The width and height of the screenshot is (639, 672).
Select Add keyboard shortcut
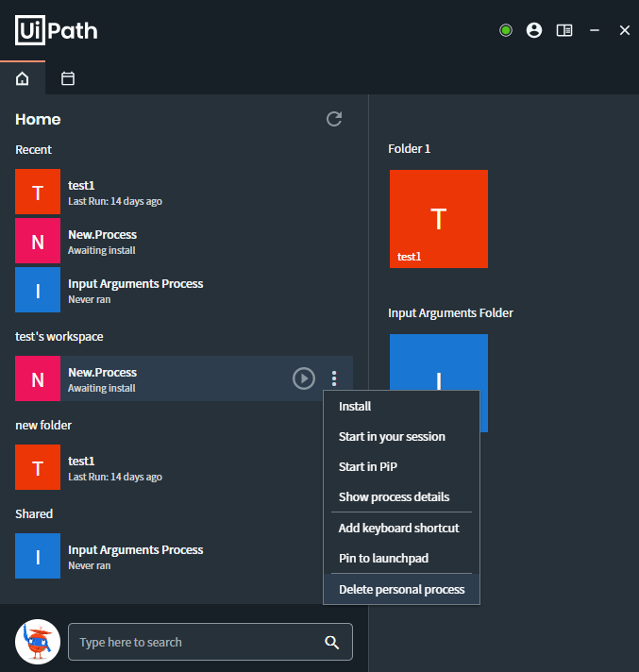(401, 528)
